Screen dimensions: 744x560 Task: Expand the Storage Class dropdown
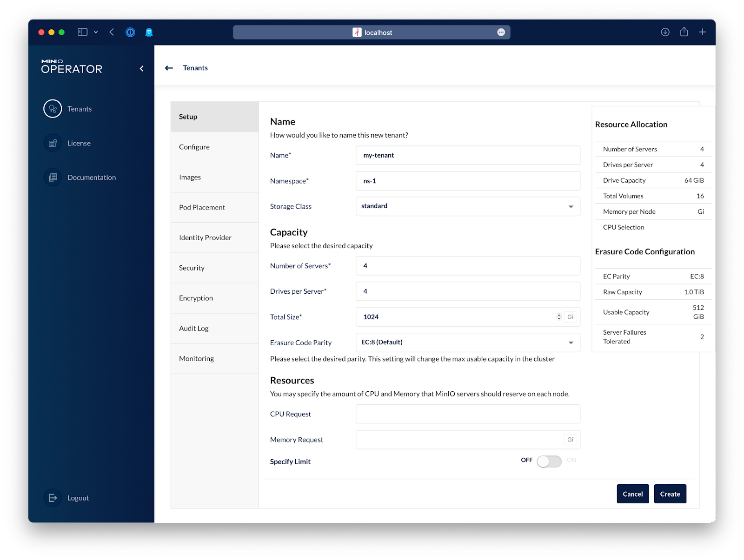tap(571, 206)
